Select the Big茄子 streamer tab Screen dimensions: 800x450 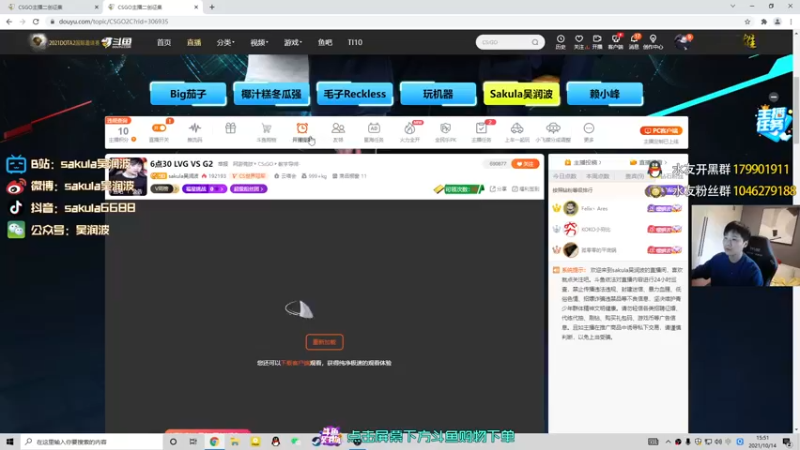(x=188, y=94)
